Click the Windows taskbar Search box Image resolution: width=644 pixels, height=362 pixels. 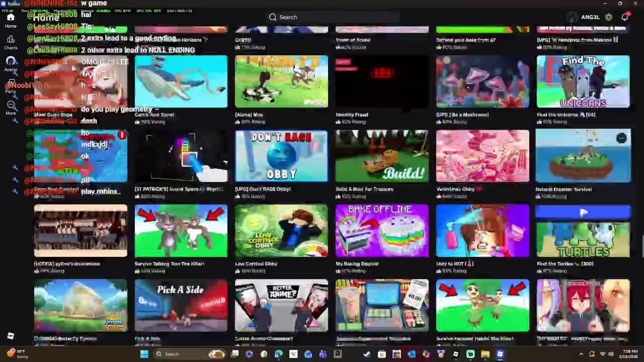(x=189, y=354)
